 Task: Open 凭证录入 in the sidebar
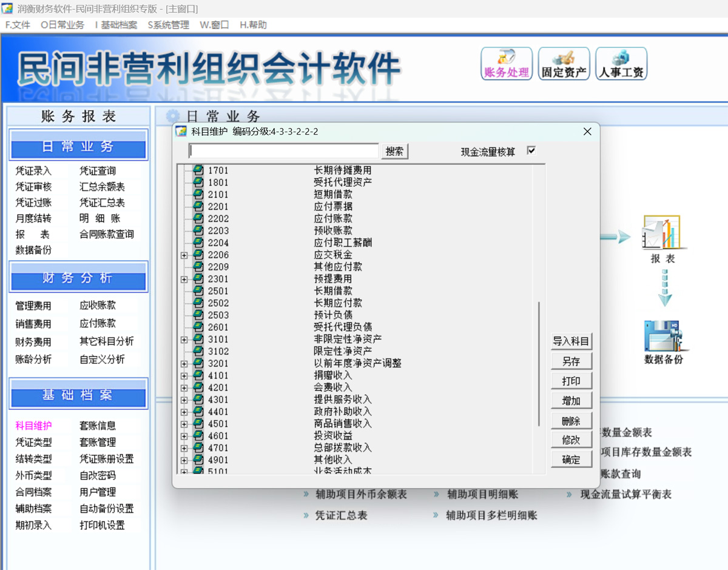(x=33, y=171)
